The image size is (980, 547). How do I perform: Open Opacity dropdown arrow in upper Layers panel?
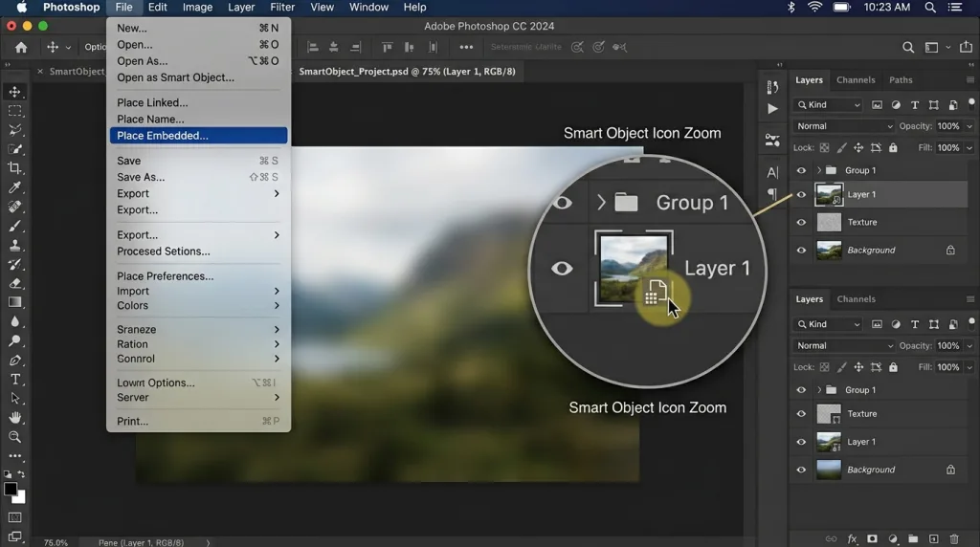click(969, 126)
